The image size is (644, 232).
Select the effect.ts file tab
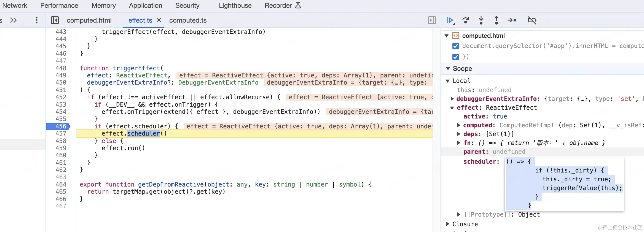coord(140,20)
